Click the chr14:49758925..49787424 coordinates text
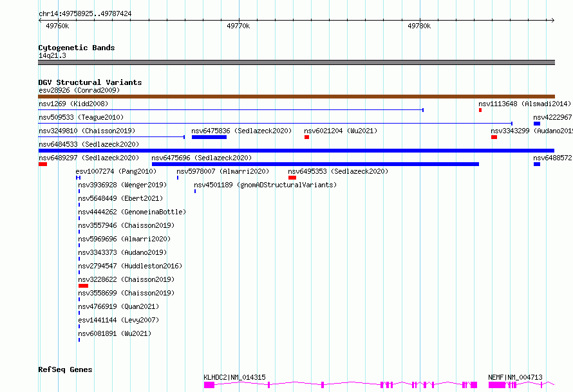This screenshot has height=392, width=573. pos(85,14)
